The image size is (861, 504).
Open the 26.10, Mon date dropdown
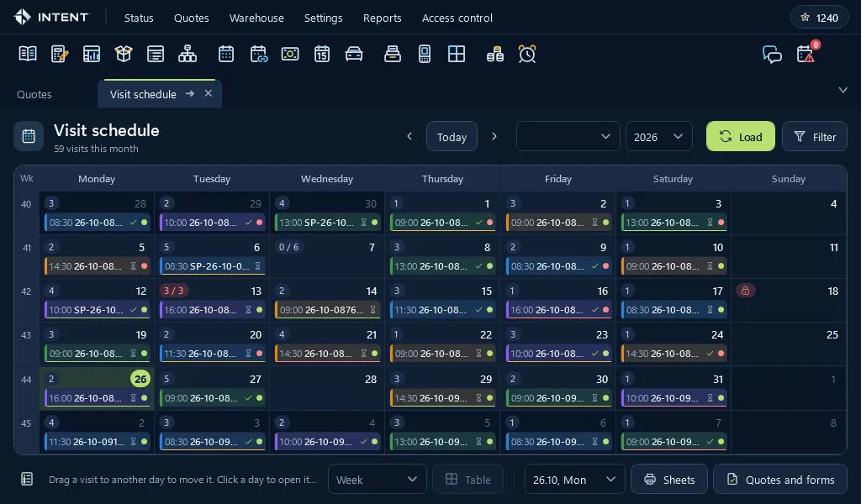point(574,480)
